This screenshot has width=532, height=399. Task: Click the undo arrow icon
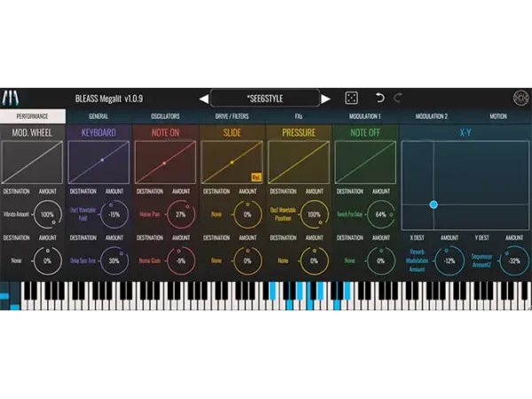click(x=379, y=98)
